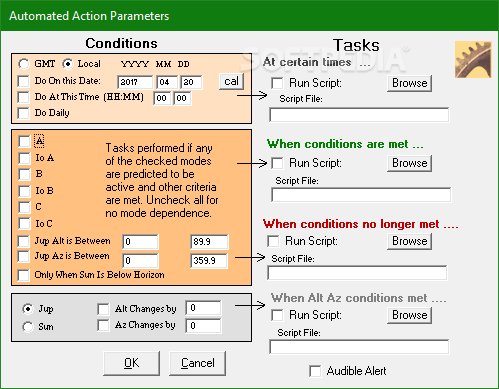Enable Run Script under When conditions no longer met

click(x=273, y=241)
